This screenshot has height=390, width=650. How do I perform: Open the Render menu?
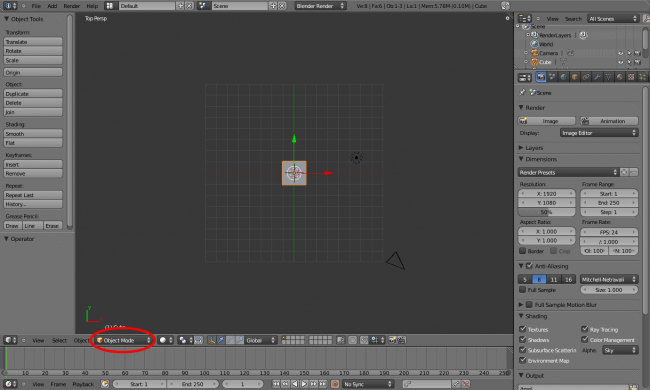(x=72, y=6)
